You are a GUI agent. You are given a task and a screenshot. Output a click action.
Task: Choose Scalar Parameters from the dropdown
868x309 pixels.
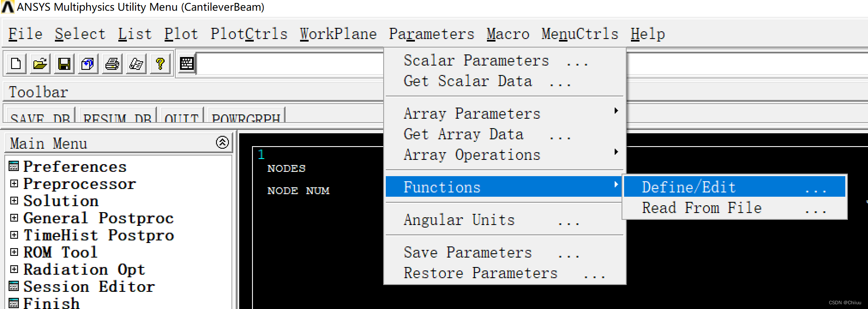pyautogui.click(x=505, y=60)
